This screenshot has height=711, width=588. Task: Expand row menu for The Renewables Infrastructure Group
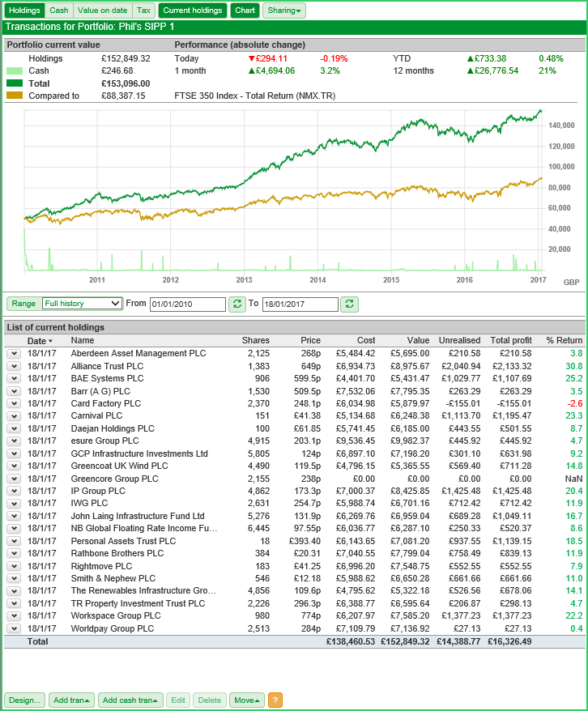[14, 591]
